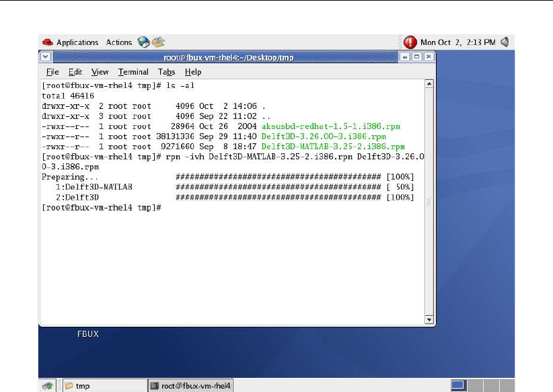Open the terminal window menu arrow
This screenshot has height=392, width=553.
pos(46,56)
